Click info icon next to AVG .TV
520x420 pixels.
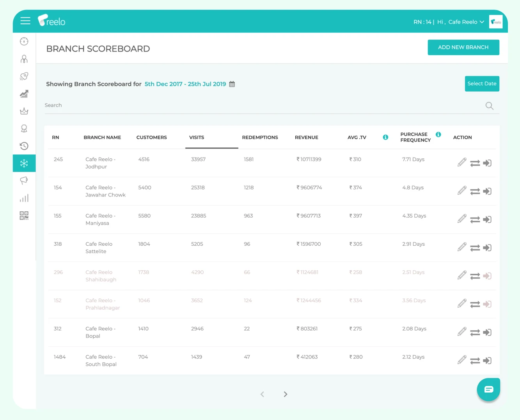[385, 137]
